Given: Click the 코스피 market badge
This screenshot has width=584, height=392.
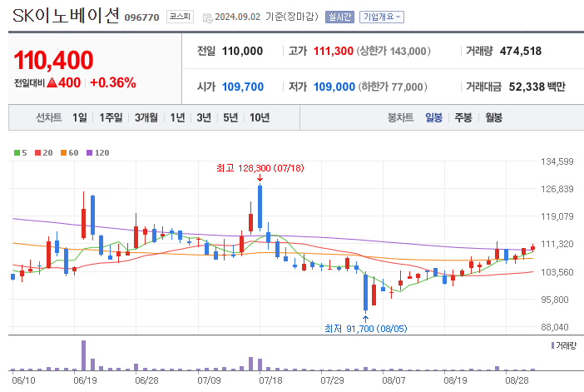Looking at the screenshot, I should point(180,17).
